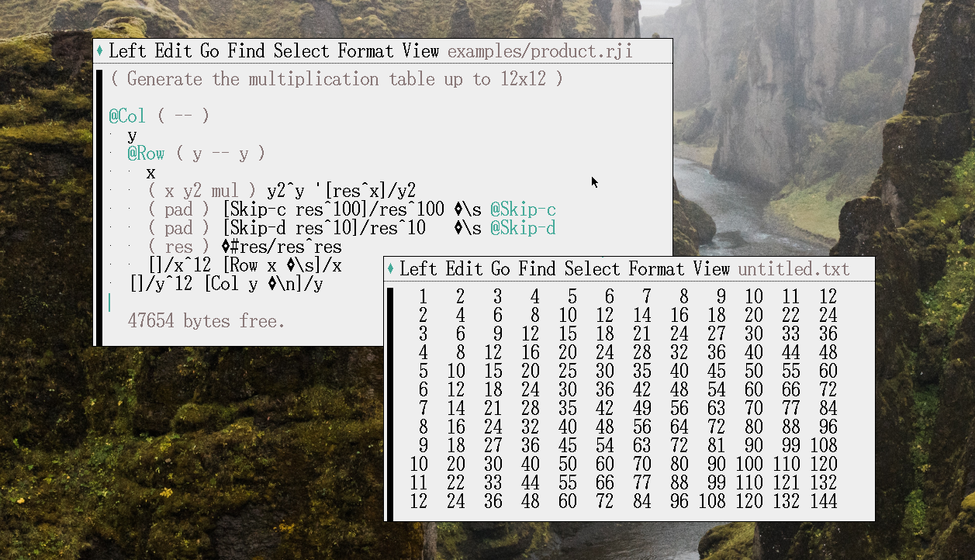
Task: Open the Go menu in the product.rji window
Action: (209, 52)
